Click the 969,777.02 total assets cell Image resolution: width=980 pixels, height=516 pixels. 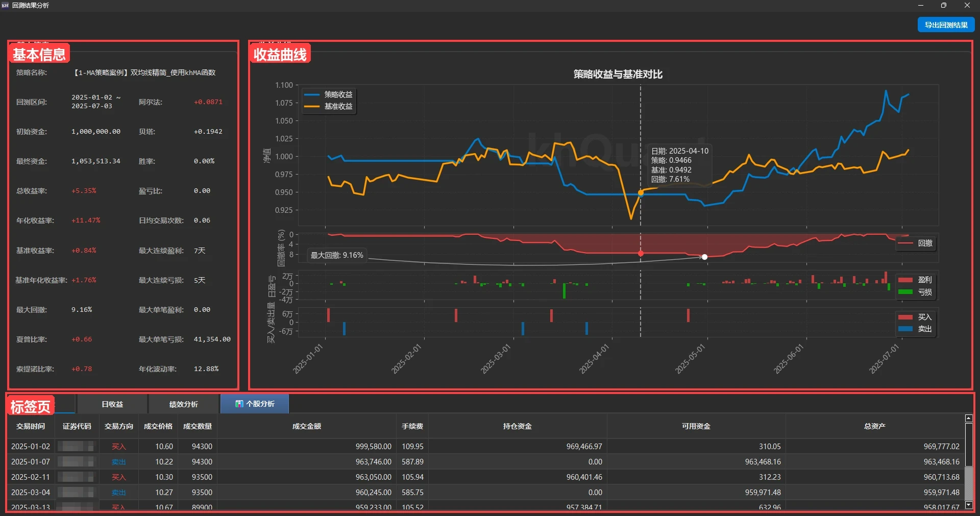pos(875,446)
